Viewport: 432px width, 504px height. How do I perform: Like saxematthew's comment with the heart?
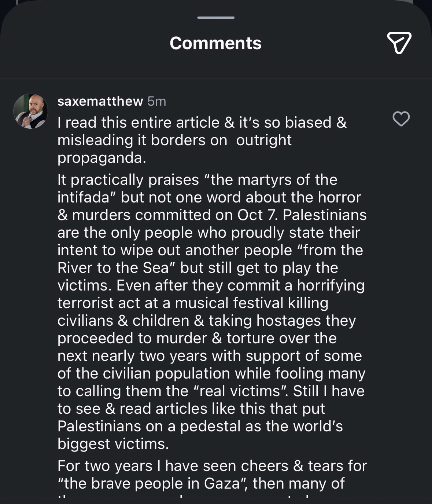(x=401, y=119)
